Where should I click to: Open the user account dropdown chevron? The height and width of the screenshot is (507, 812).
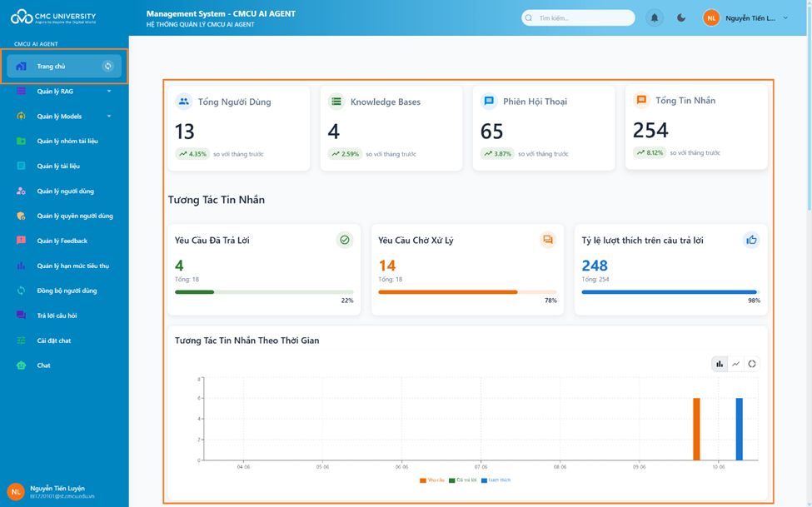(785, 17)
